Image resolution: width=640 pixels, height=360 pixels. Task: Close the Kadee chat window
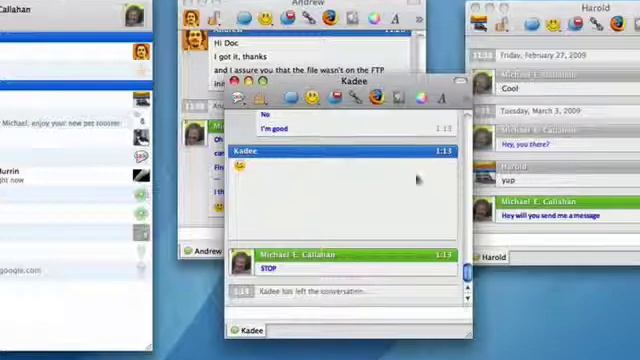234,81
